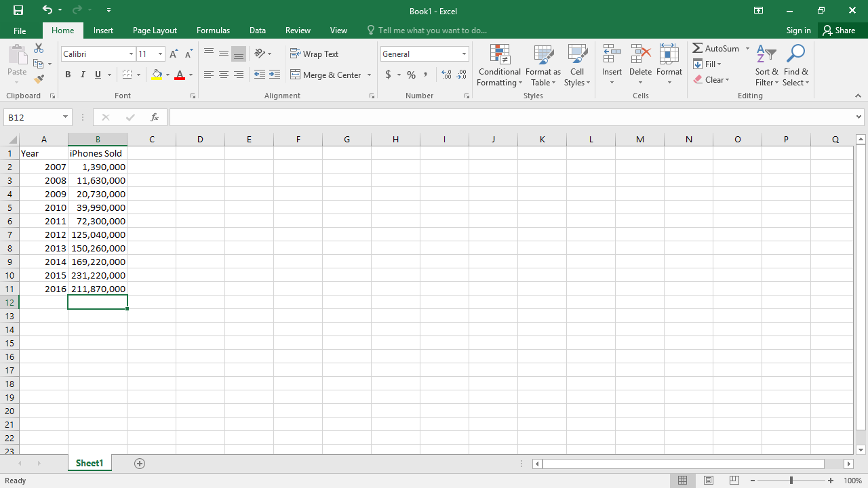Click the Undo arrow icon

click(x=47, y=10)
